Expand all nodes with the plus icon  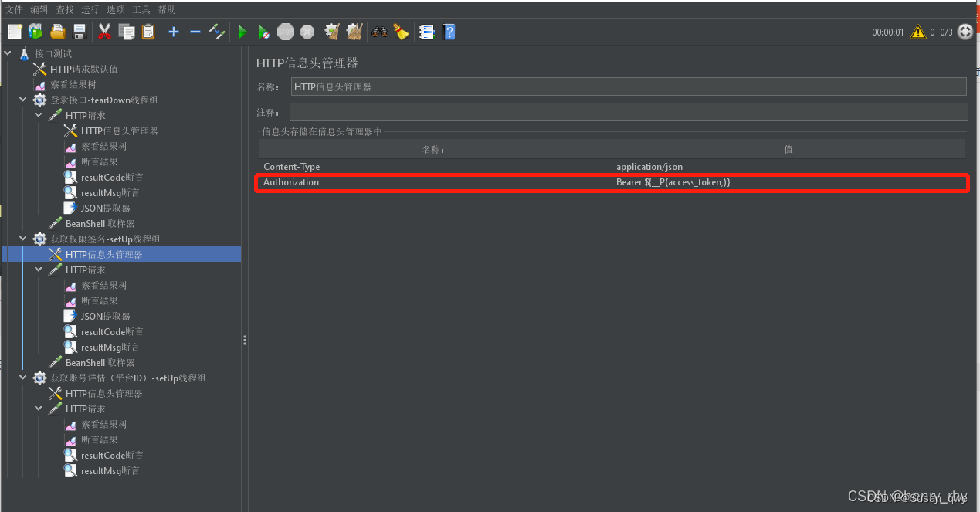(174, 32)
